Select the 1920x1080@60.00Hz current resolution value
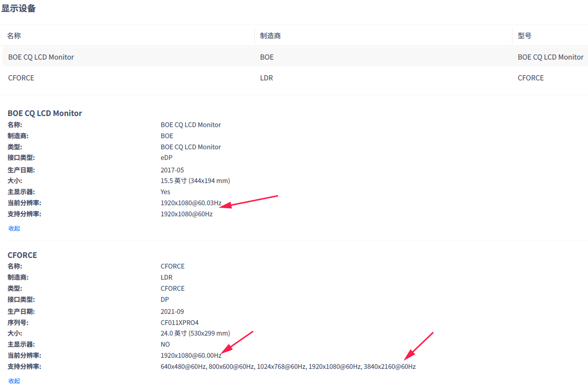Viewport: 588px width, 386px height. (191, 355)
